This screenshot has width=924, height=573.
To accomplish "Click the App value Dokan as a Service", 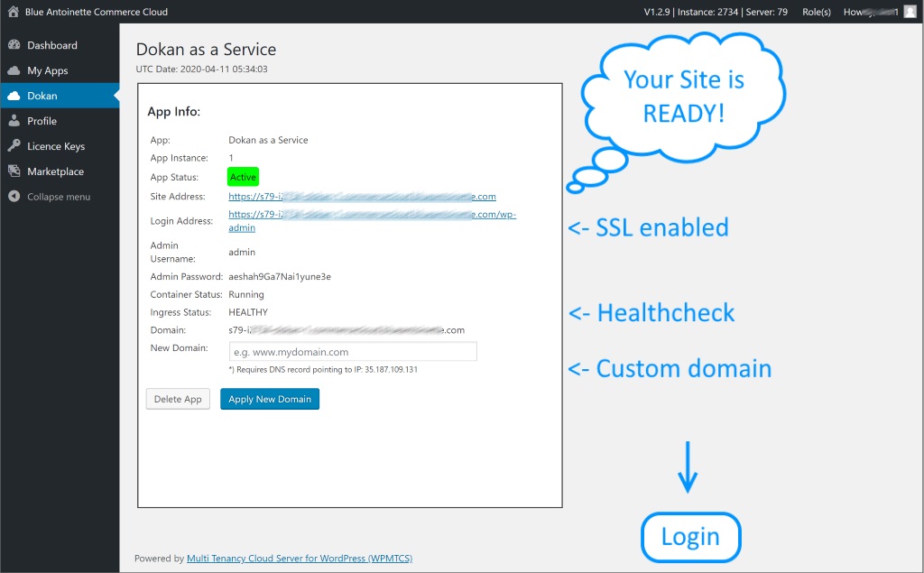I will [268, 140].
